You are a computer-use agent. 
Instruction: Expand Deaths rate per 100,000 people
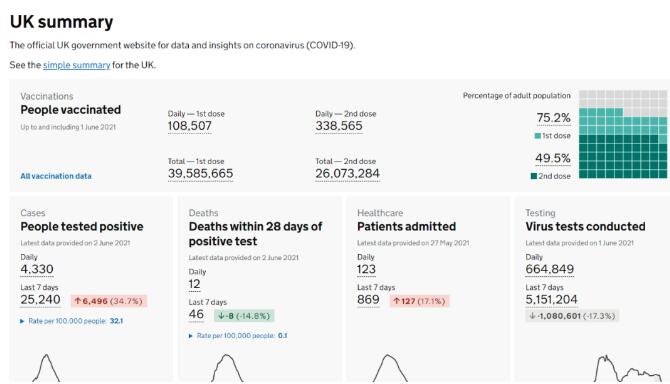(x=238, y=336)
